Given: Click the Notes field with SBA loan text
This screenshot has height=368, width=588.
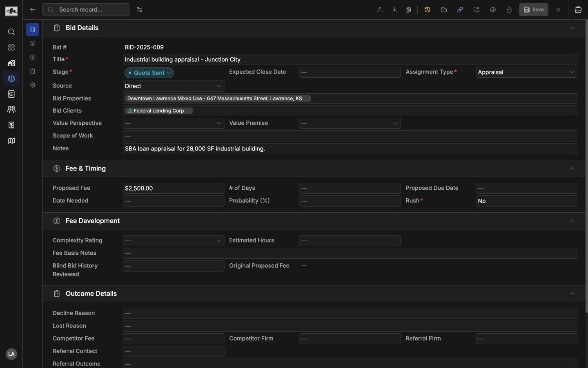Looking at the screenshot, I should pyautogui.click(x=350, y=149).
